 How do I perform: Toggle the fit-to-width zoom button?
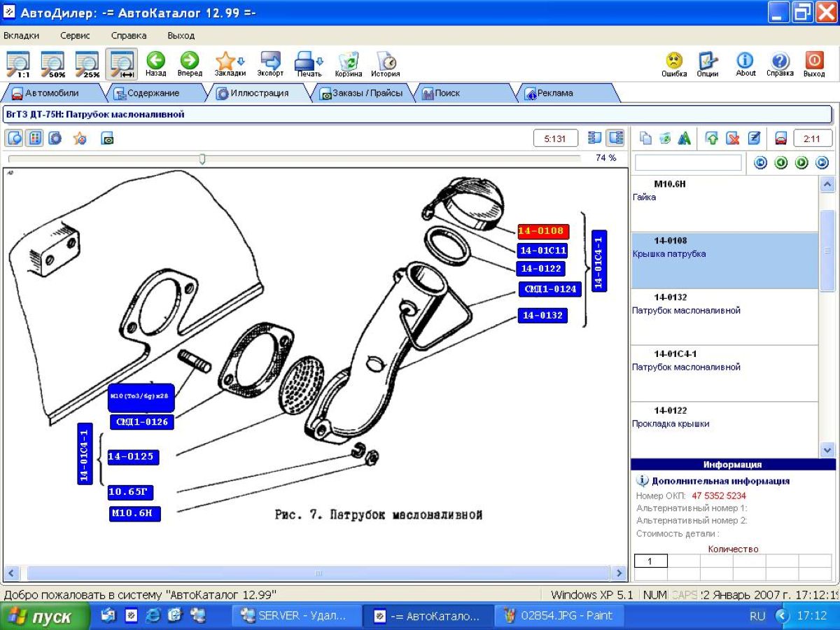(122, 64)
